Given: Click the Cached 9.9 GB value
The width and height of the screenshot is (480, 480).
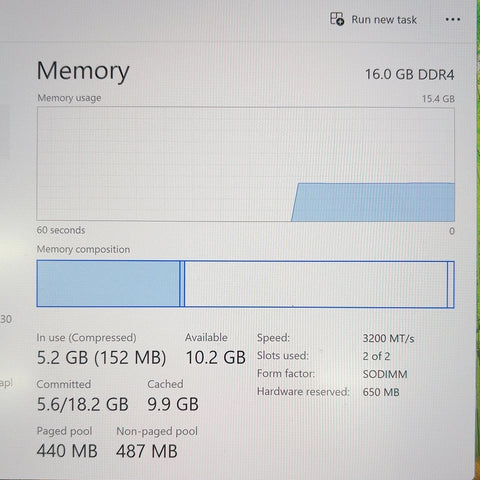Looking at the screenshot, I should (173, 404).
